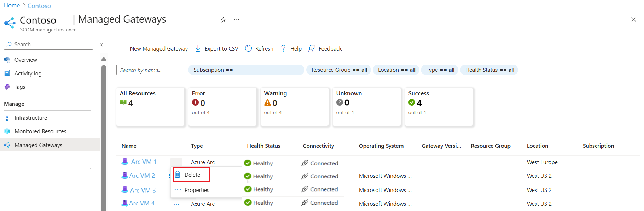Select the Error summary card
Screen dimensions: 644x211
(x=222, y=106)
